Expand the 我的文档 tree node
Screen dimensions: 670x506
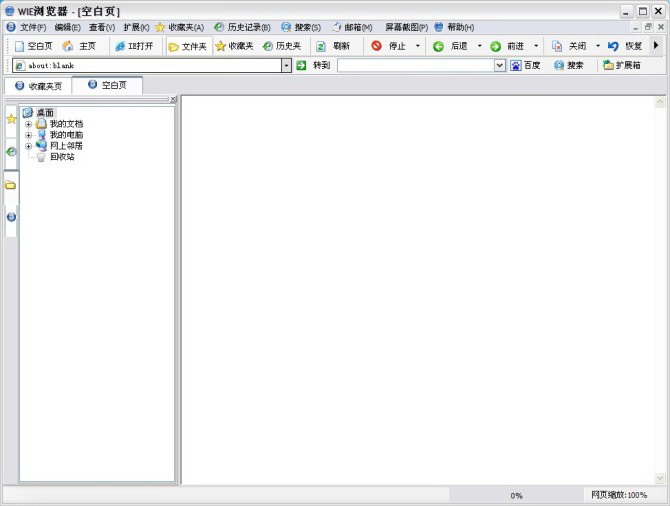(28, 124)
